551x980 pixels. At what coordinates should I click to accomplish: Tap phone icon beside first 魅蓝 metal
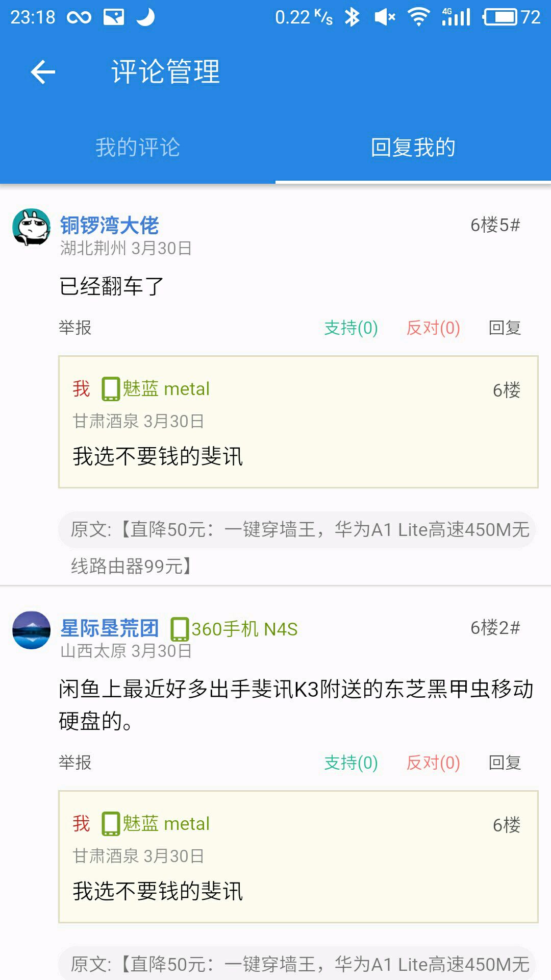point(111,389)
